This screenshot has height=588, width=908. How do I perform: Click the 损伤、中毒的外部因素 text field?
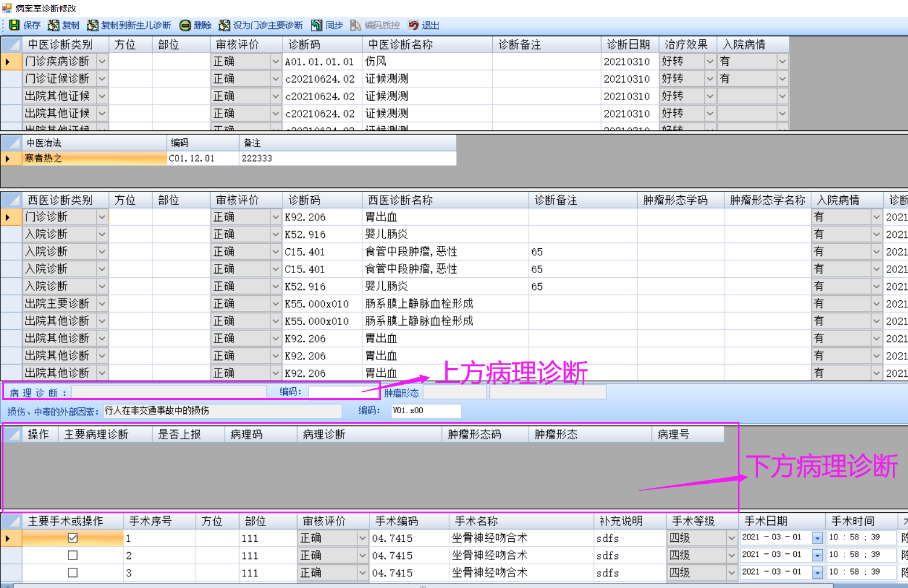click(222, 411)
